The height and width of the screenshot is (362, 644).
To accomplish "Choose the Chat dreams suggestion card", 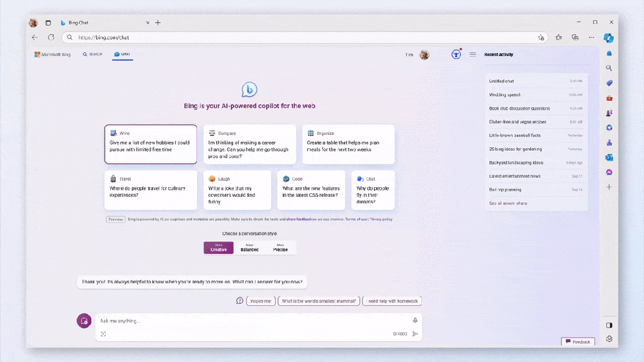I will 373,190.
